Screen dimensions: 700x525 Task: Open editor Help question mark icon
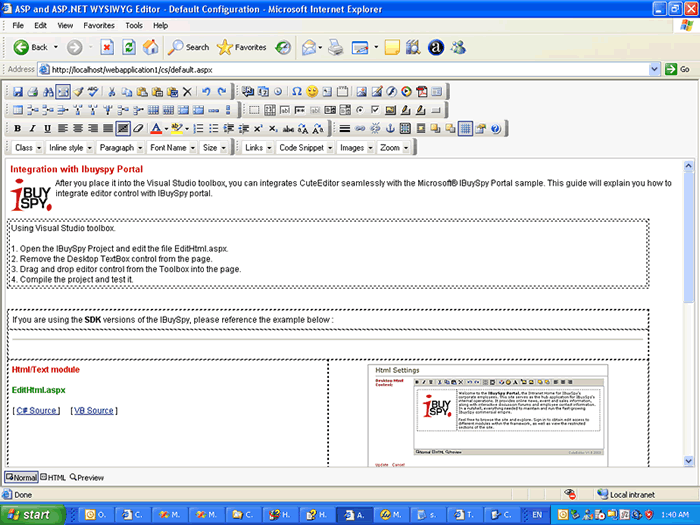496,129
